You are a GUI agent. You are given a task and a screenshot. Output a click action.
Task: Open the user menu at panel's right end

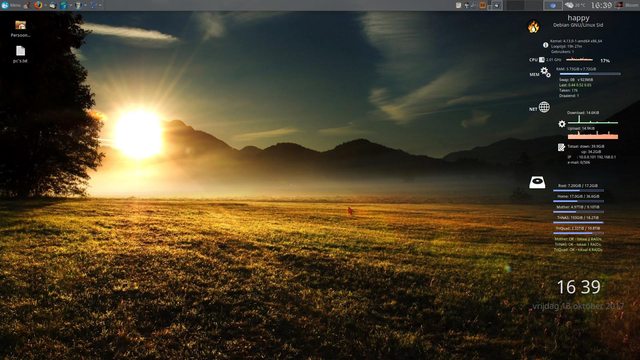[627, 5]
